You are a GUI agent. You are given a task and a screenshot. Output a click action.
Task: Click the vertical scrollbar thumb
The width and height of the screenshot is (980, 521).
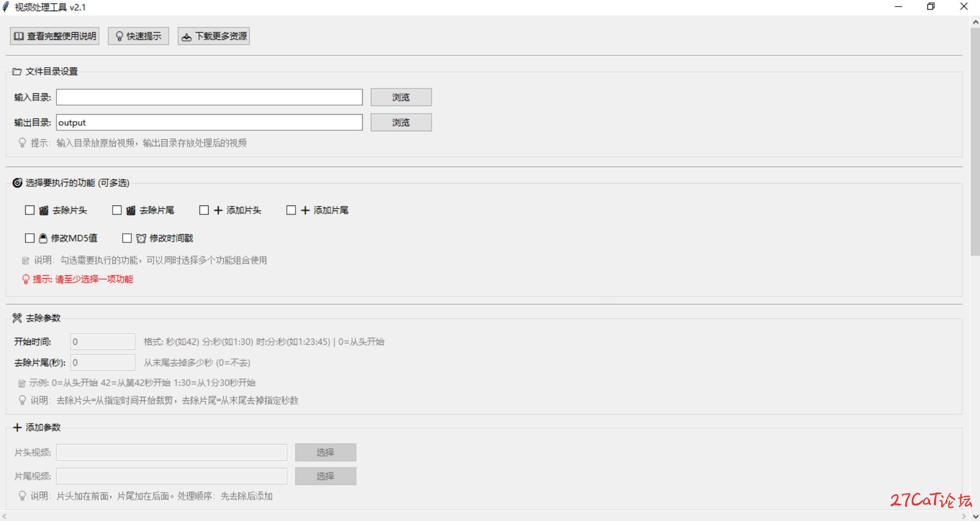[975, 142]
